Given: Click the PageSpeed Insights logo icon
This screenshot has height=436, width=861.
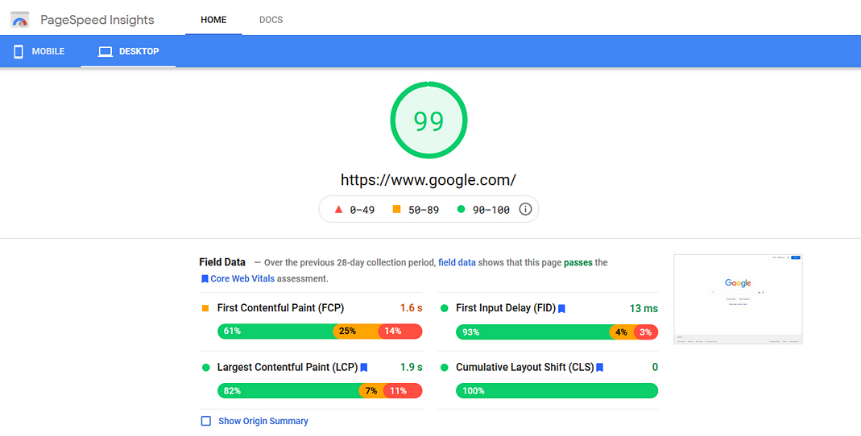Looking at the screenshot, I should tap(20, 20).
